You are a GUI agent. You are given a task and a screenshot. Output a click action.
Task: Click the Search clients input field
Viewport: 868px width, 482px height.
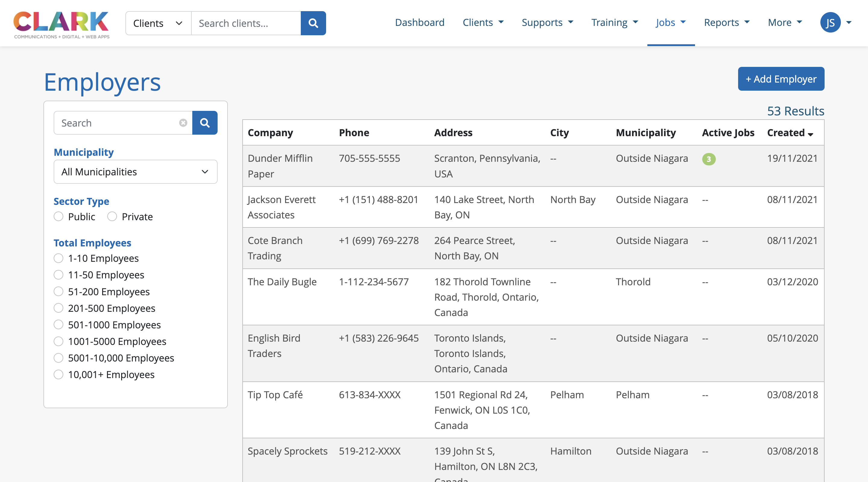tap(246, 23)
